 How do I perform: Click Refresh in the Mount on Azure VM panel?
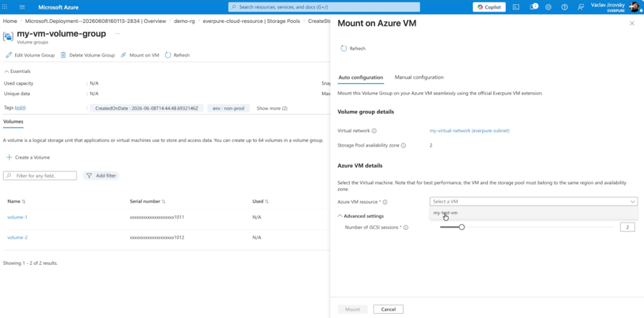point(353,49)
